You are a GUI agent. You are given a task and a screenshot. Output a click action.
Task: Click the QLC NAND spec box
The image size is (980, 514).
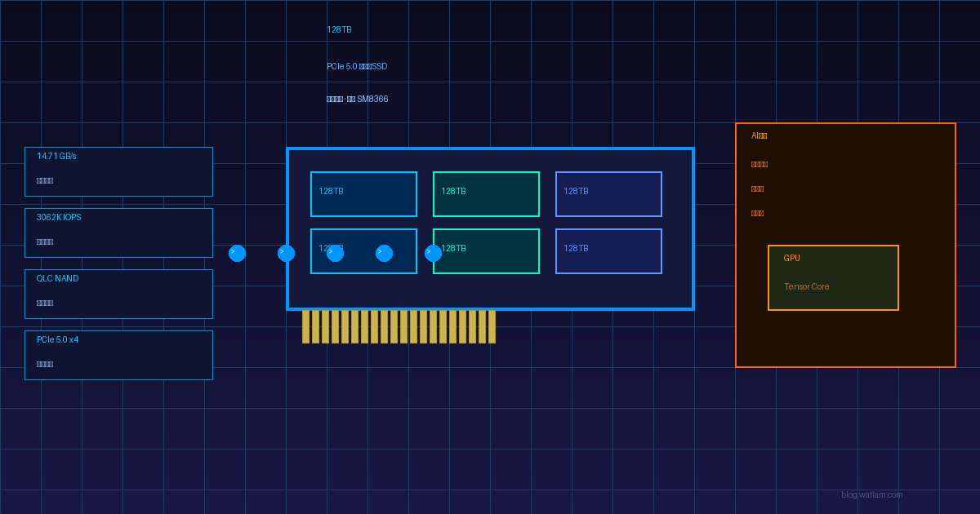(118, 294)
